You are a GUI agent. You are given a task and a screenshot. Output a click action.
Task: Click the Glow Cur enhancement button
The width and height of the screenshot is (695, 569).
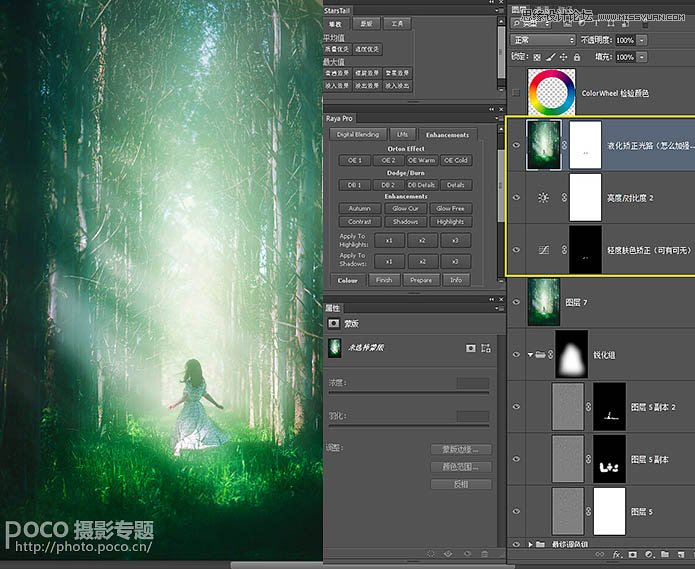(405, 208)
